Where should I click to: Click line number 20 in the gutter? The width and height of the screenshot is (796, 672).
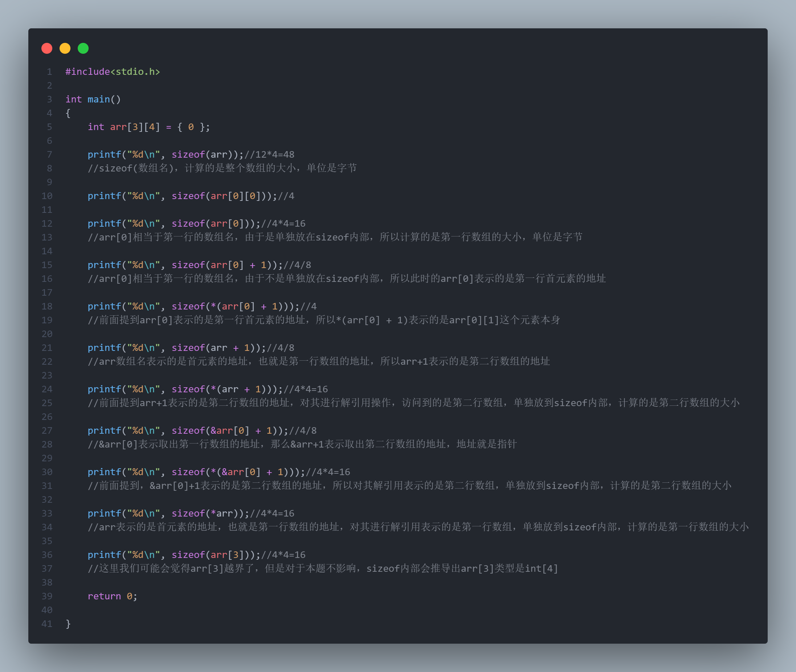coord(47,334)
